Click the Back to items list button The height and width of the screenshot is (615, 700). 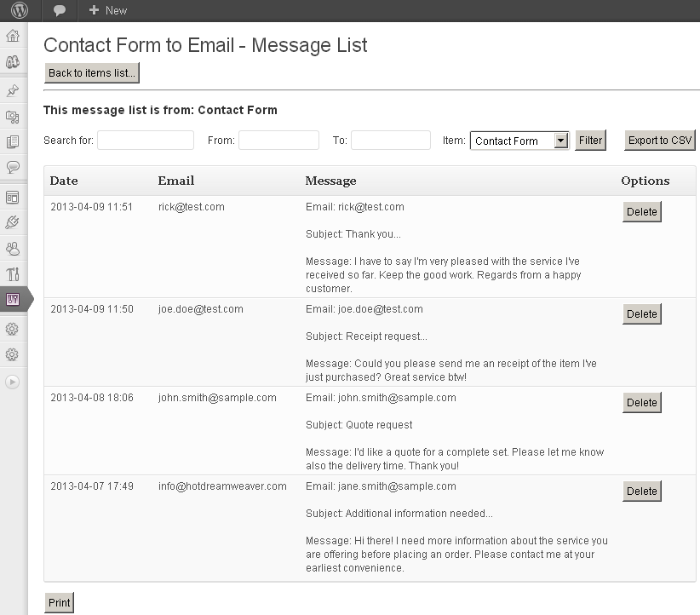pyautogui.click(x=91, y=73)
